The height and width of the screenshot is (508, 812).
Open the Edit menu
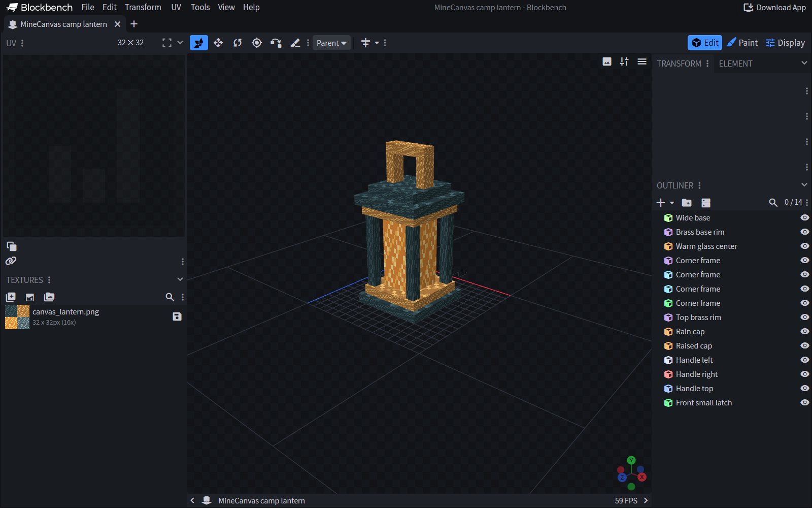pos(110,7)
